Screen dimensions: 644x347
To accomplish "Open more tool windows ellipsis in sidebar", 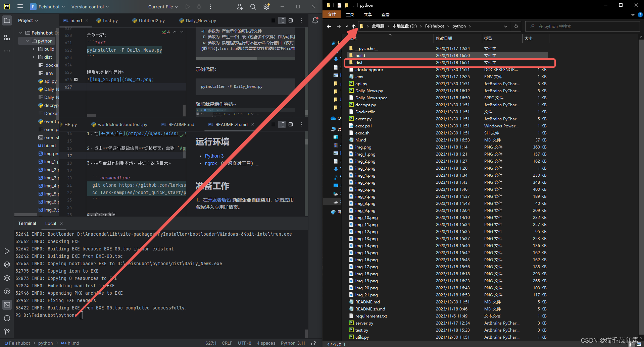I will point(7,51).
